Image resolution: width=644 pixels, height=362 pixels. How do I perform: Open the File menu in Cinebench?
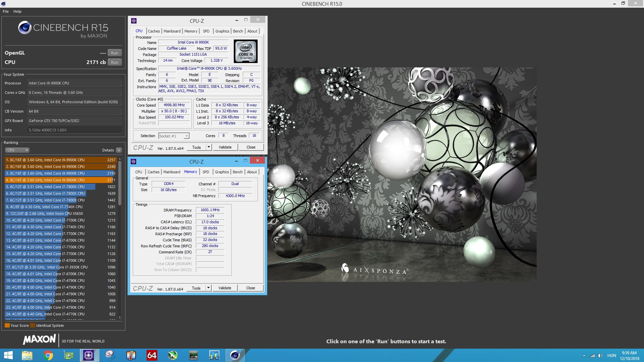coord(6,11)
